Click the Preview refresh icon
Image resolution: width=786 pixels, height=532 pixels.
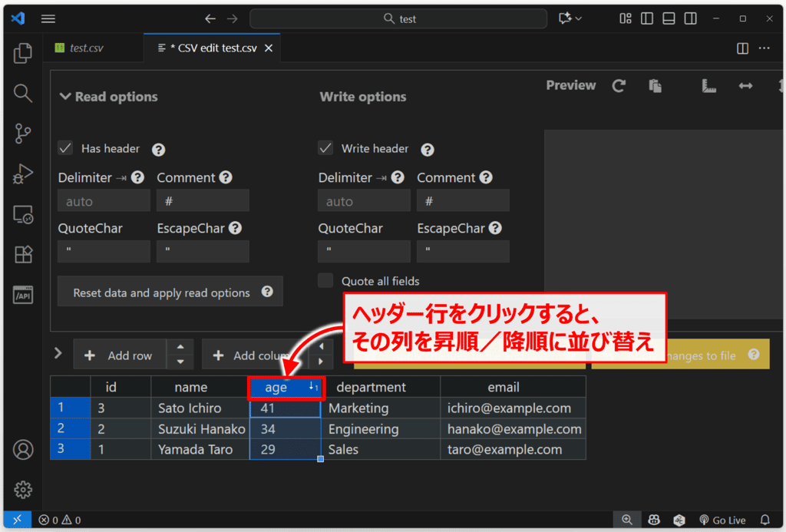pyautogui.click(x=619, y=86)
